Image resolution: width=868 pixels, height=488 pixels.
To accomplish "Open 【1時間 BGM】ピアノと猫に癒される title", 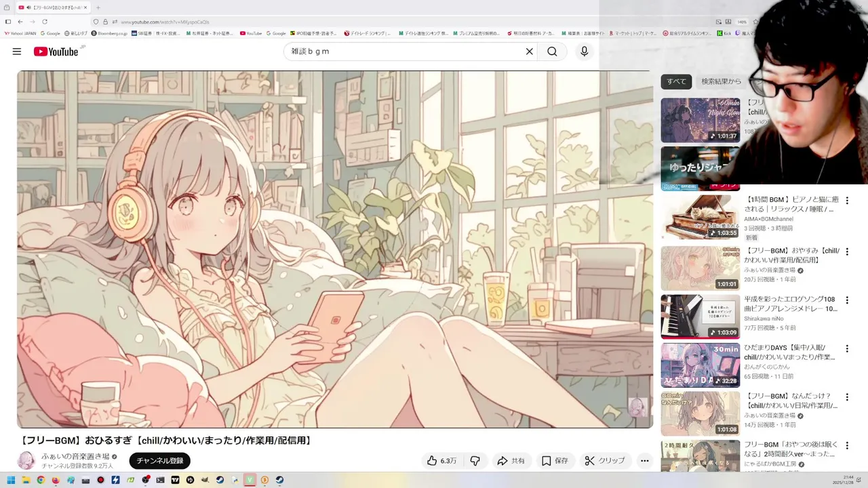I will (791, 204).
